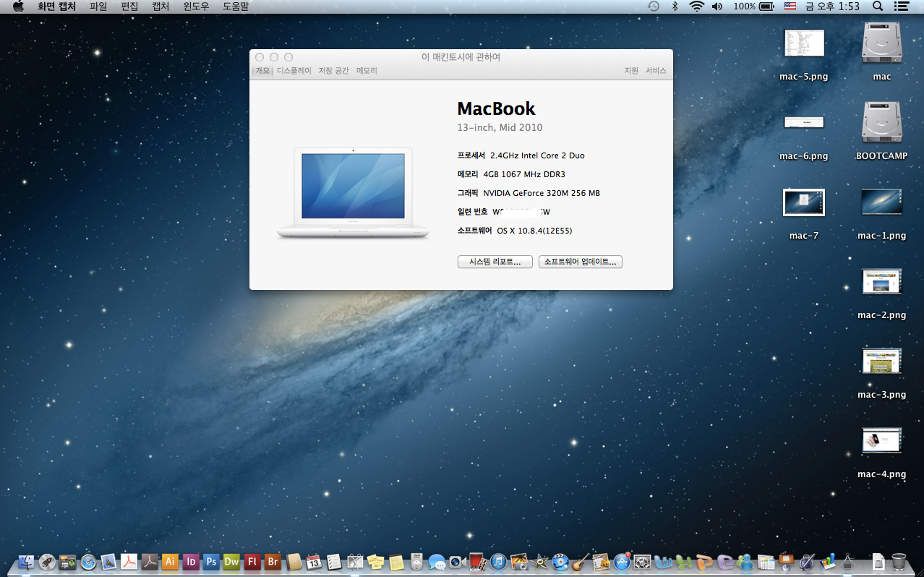Open Safari from the dock

(x=88, y=562)
